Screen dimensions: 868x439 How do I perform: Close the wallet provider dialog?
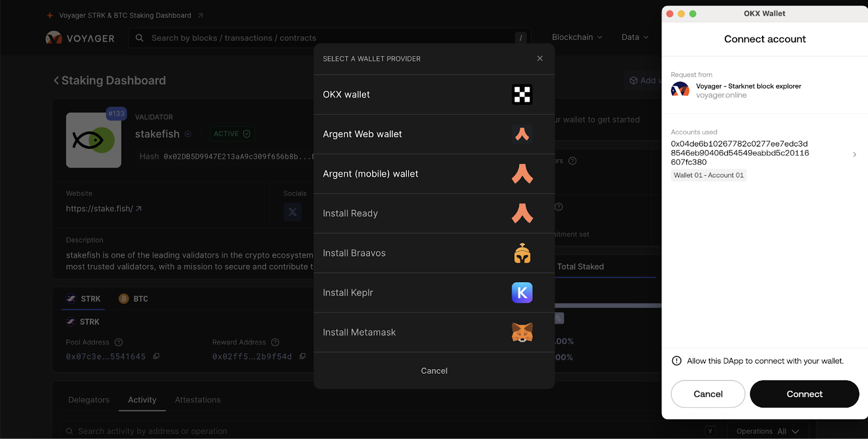click(540, 59)
